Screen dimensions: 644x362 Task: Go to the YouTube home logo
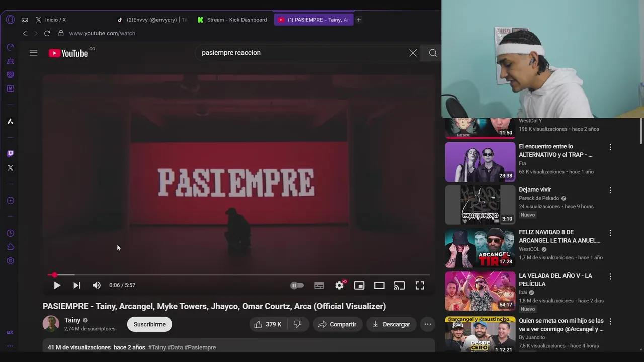click(68, 53)
